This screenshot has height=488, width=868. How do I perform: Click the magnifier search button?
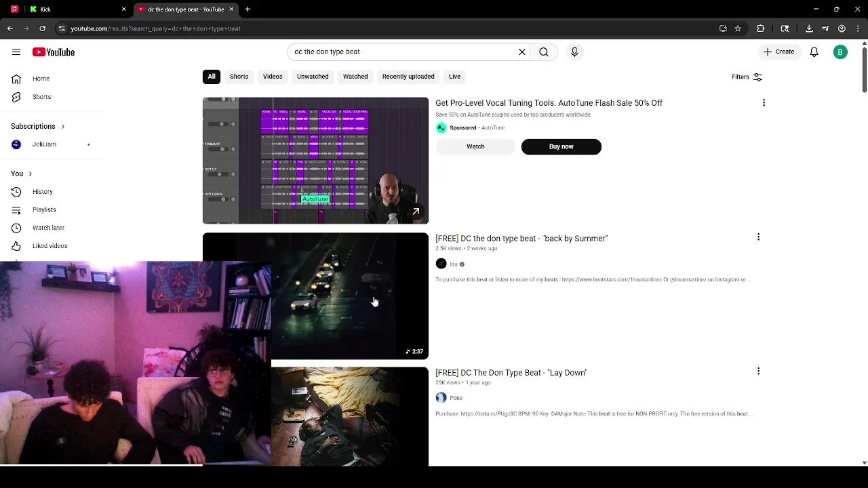click(x=544, y=52)
